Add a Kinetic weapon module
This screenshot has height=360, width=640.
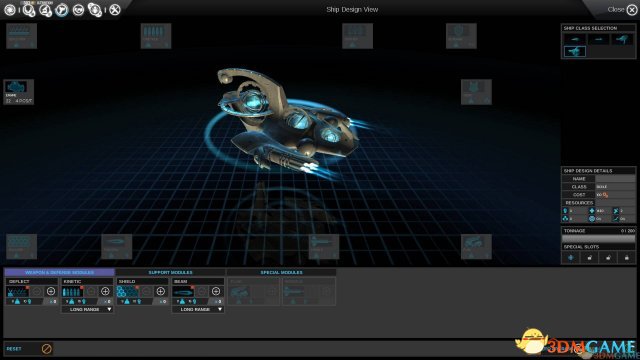105,291
